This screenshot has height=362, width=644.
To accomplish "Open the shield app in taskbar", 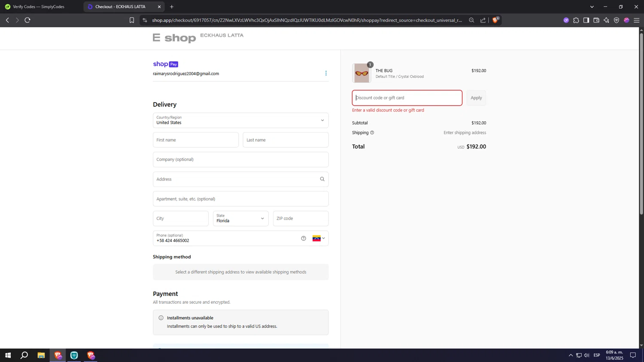I will tap(74, 355).
